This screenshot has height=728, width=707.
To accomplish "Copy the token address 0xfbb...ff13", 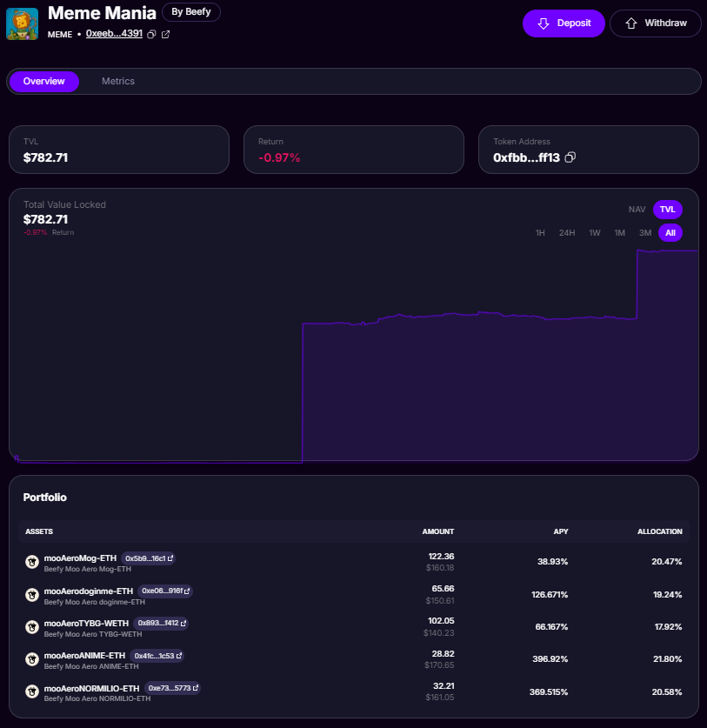I will tap(570, 157).
